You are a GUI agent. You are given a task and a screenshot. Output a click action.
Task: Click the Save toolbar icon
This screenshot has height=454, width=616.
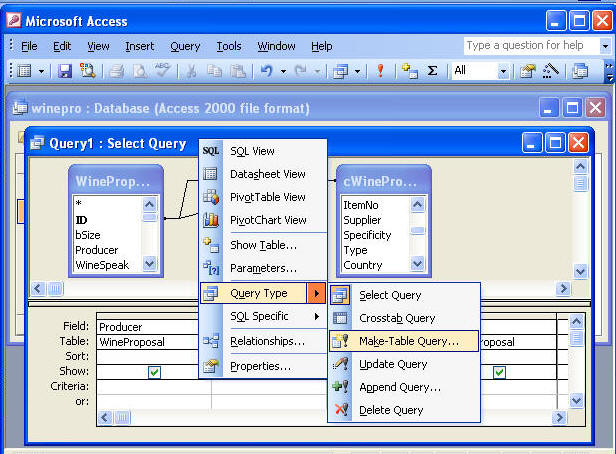pyautogui.click(x=65, y=71)
